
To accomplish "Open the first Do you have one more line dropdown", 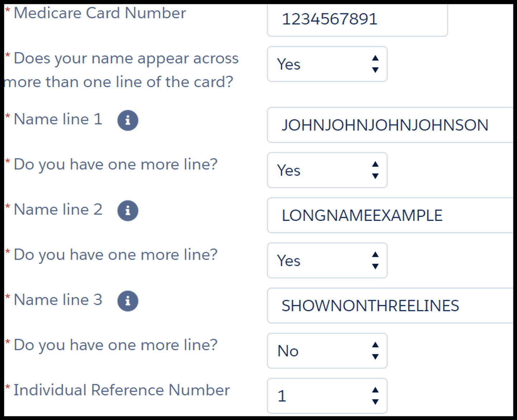I will click(327, 170).
